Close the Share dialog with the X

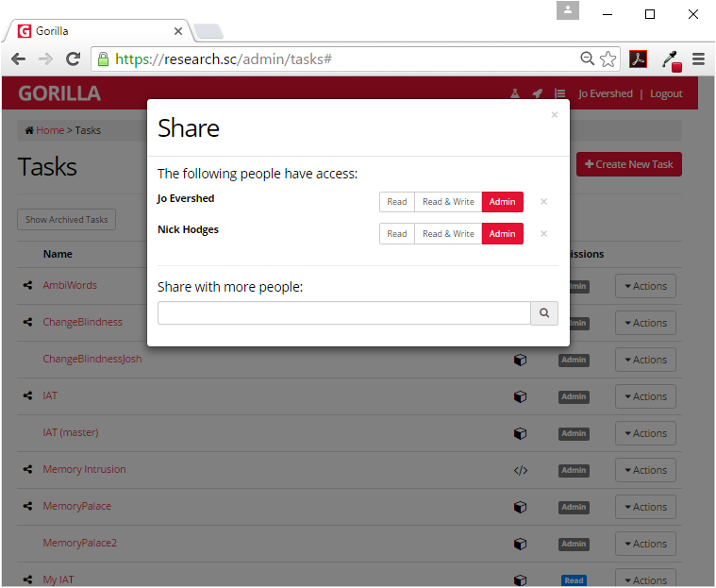(554, 115)
